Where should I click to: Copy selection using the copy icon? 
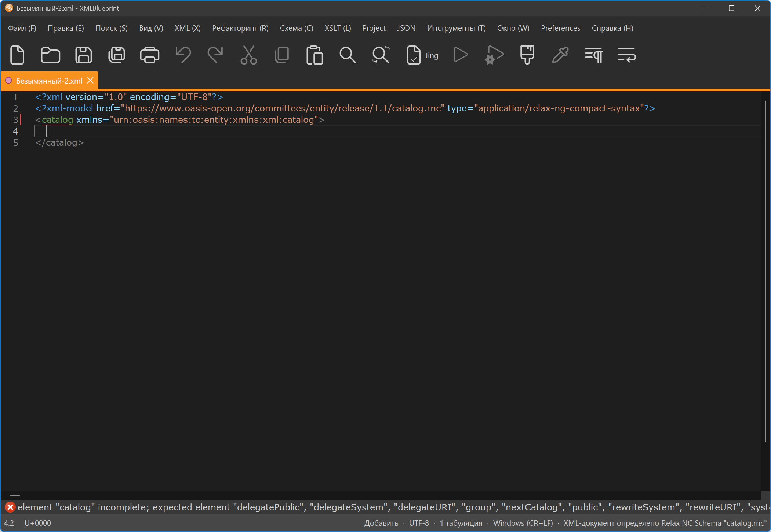282,55
